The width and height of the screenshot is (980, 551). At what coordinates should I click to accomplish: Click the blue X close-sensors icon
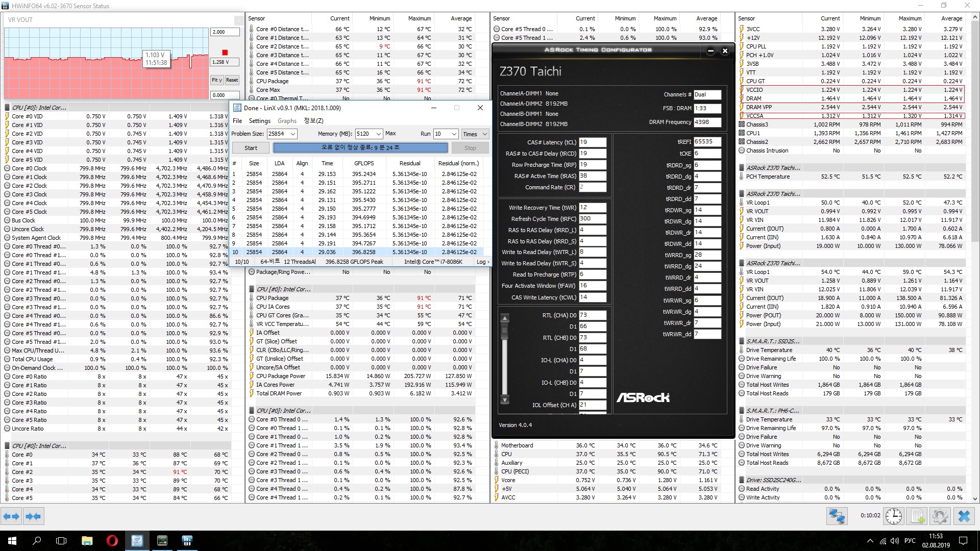[x=964, y=516]
